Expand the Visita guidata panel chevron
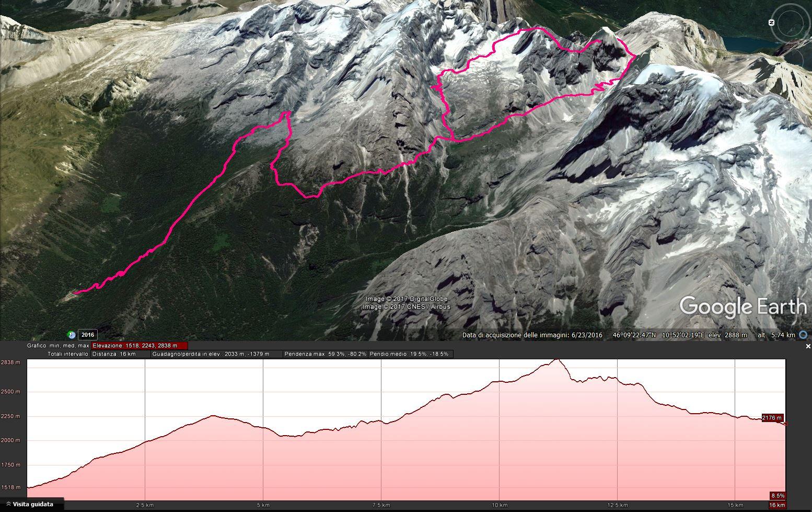812x512 pixels. coord(8,504)
